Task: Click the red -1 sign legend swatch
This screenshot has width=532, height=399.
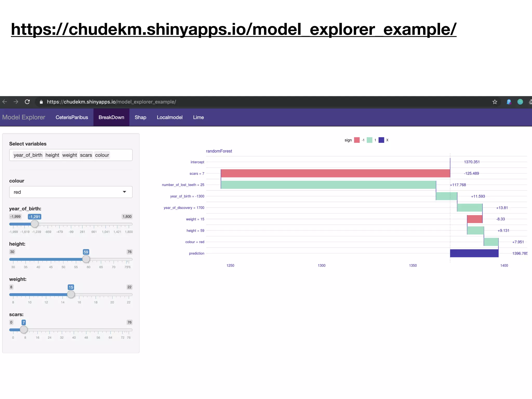Action: point(357,140)
